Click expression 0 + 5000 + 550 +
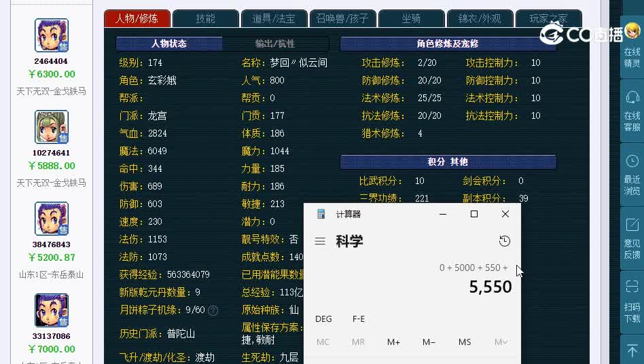This screenshot has width=644, height=364. click(x=473, y=268)
